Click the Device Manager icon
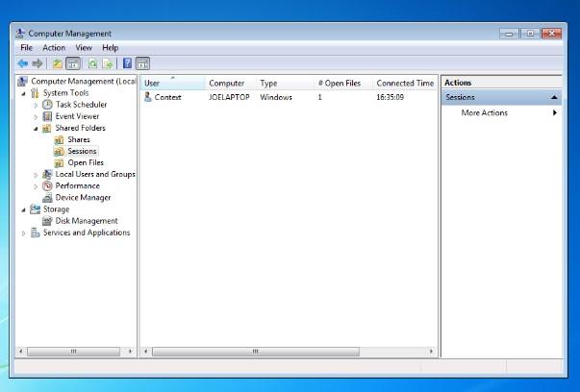 pos(47,198)
